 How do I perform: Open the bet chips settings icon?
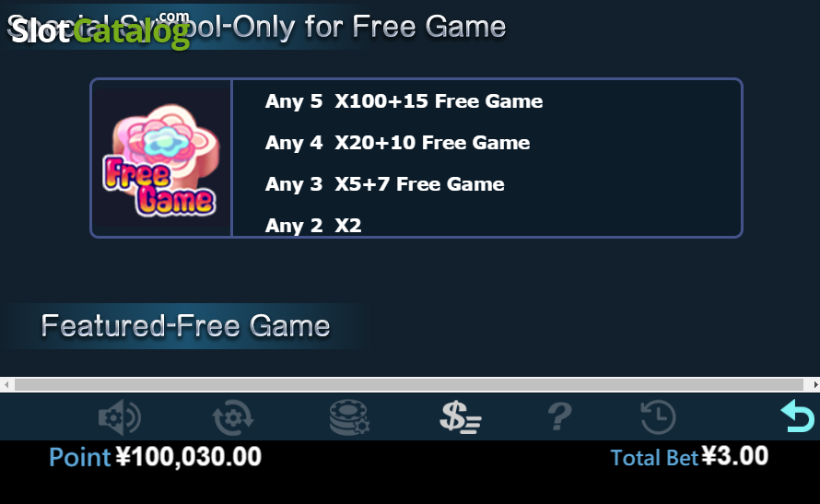point(349,417)
